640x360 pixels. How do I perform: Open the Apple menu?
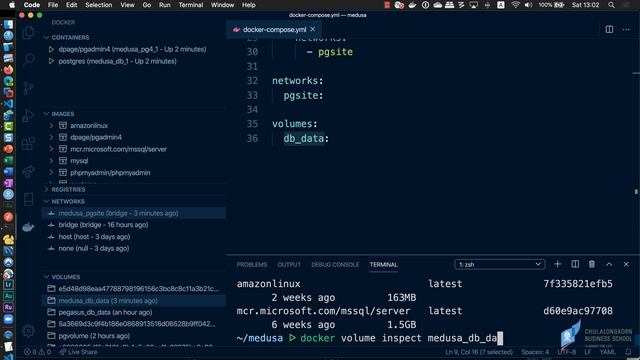(x=12, y=5)
